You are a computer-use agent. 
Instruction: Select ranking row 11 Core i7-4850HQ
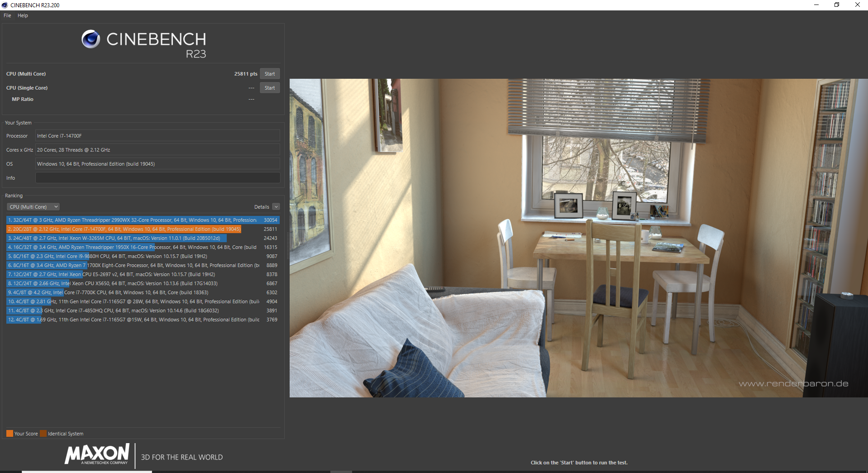point(143,311)
